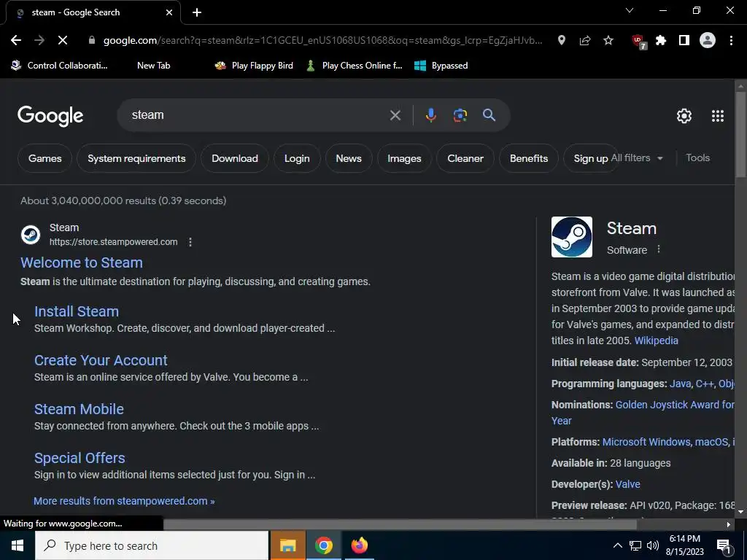The height and width of the screenshot is (560, 747).
Task: Open the Wikipedia link in knowledge panel
Action: pos(656,341)
